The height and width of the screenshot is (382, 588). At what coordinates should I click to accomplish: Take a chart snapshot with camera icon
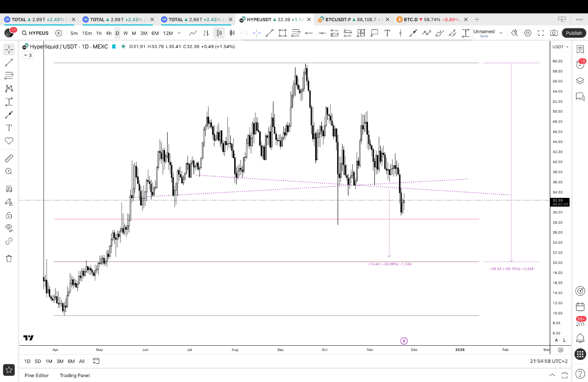pyautogui.click(x=554, y=33)
